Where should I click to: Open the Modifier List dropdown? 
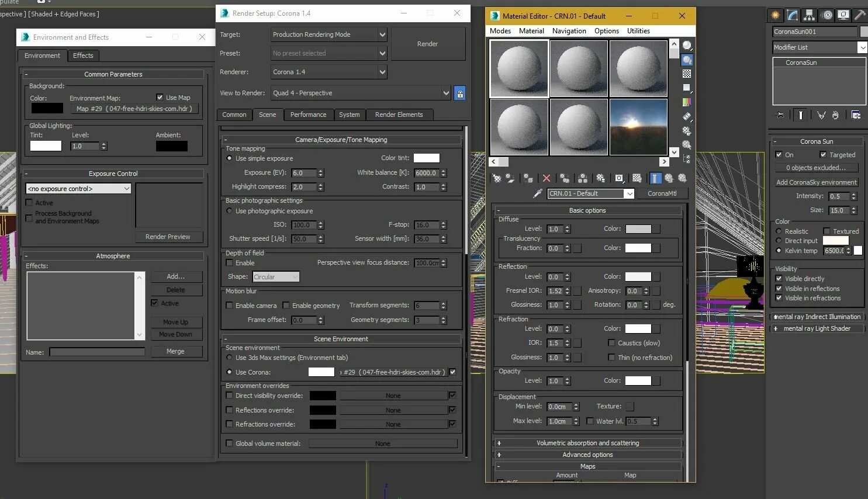(819, 47)
